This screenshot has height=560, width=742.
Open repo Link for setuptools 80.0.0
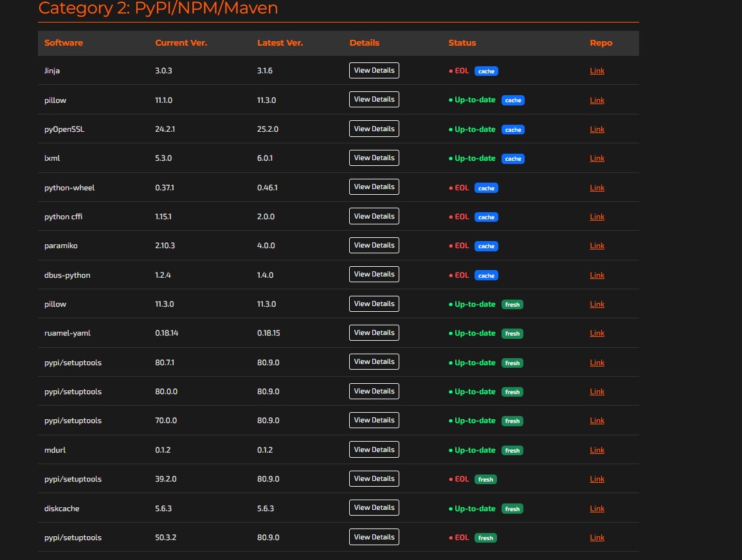(x=597, y=392)
